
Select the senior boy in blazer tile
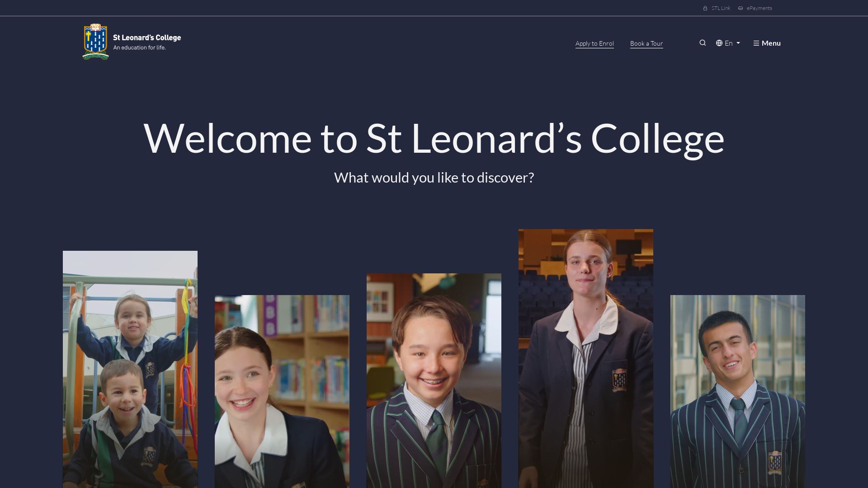pyautogui.click(x=738, y=391)
